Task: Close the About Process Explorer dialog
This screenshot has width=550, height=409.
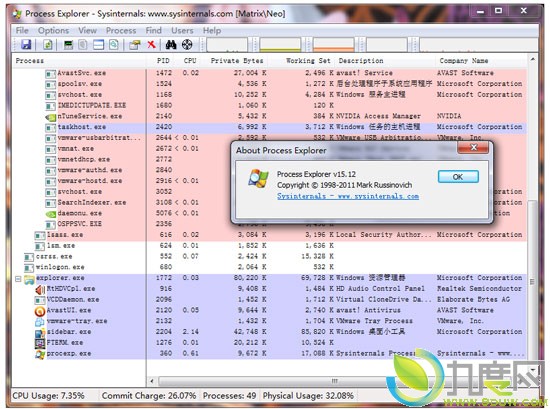Action: coord(473,147)
